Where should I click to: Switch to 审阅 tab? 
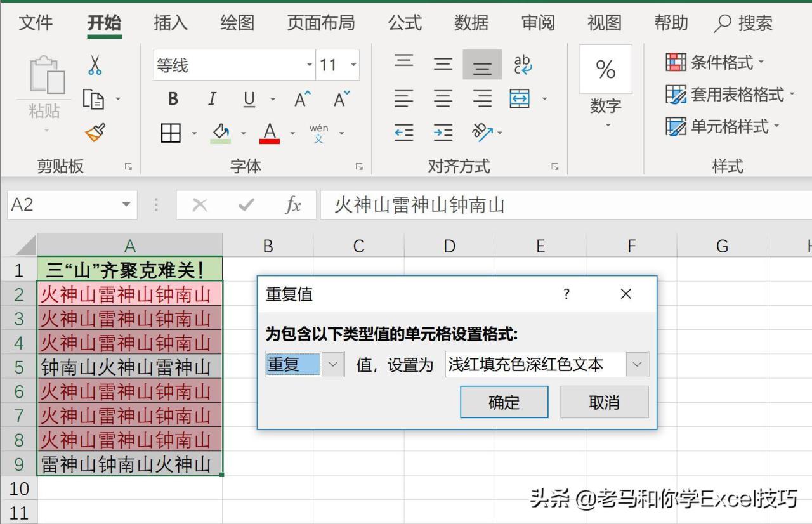[538, 23]
